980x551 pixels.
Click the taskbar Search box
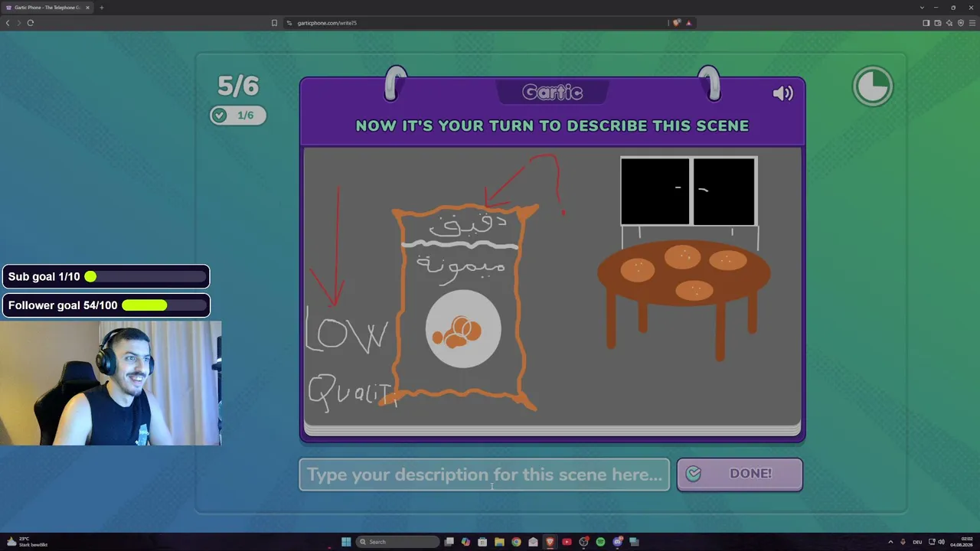pyautogui.click(x=398, y=542)
